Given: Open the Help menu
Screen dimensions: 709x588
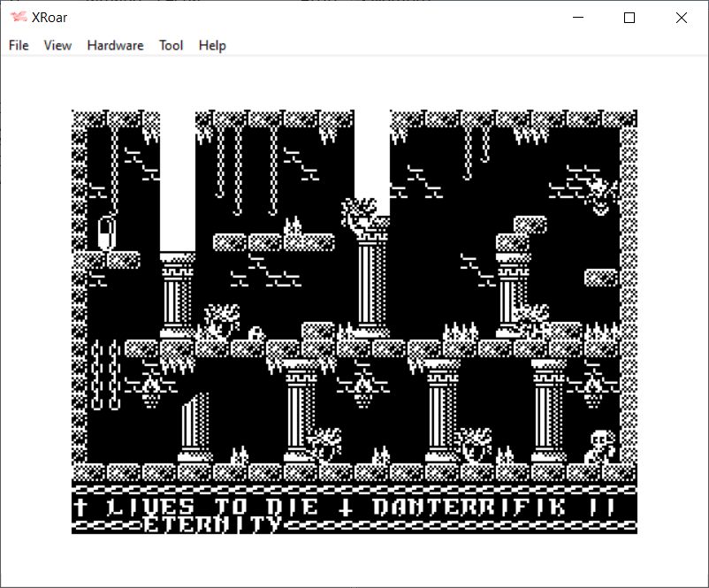Looking at the screenshot, I should [x=212, y=45].
